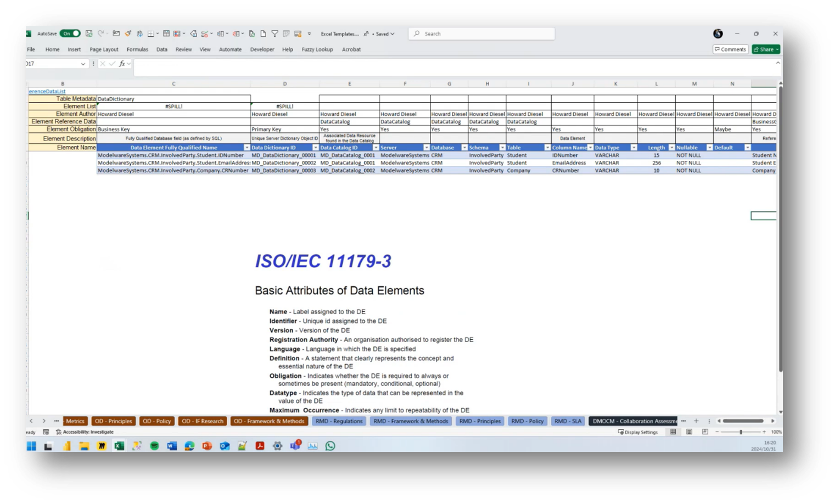Switch to the OD - Policy sheet tab

pos(156,421)
